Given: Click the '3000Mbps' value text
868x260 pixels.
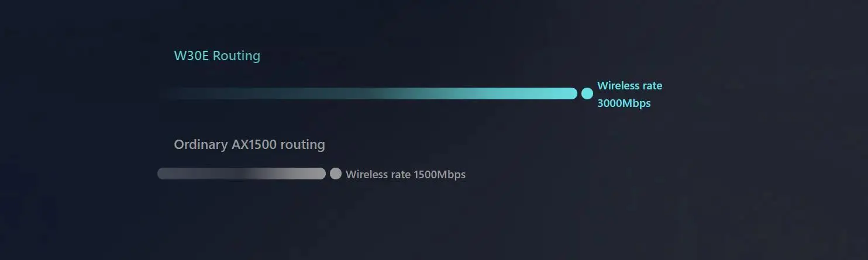Looking at the screenshot, I should coord(624,103).
